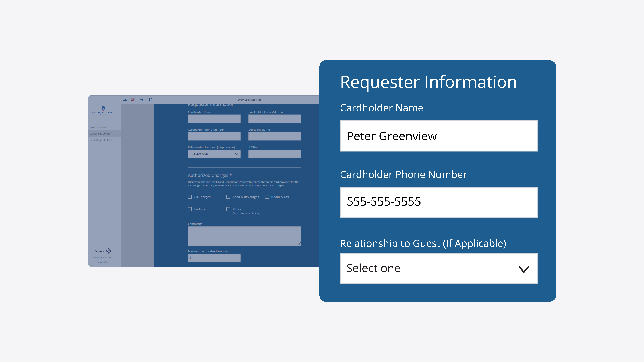Select Event Sales Contract in task list
The height and width of the screenshot is (362, 644).
(x=101, y=134)
